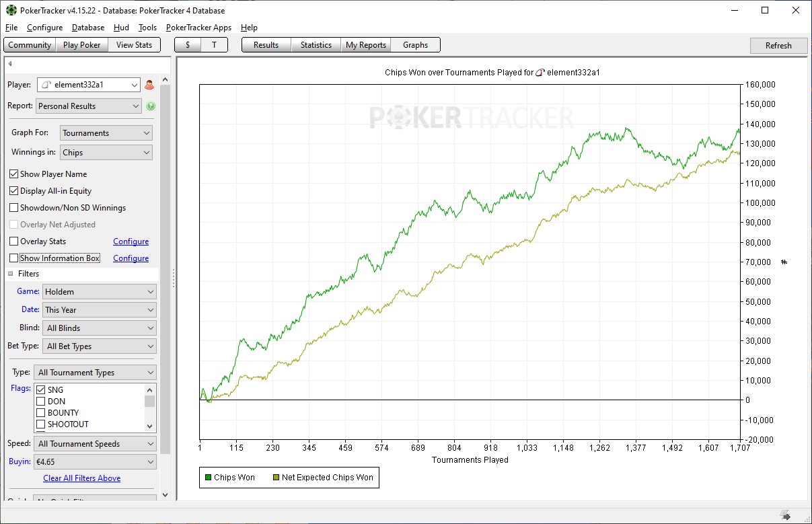
Task: Switch to the Community tab
Action: click(30, 45)
